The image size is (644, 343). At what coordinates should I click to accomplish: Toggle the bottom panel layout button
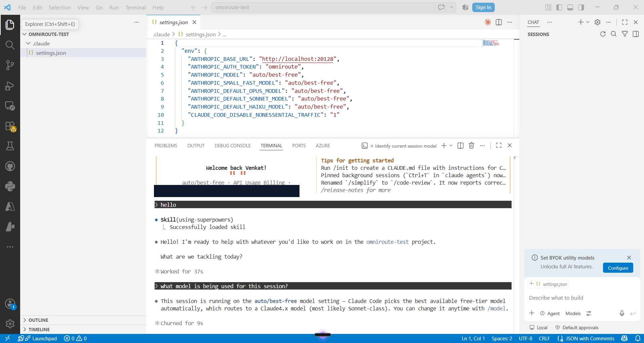pos(570,7)
